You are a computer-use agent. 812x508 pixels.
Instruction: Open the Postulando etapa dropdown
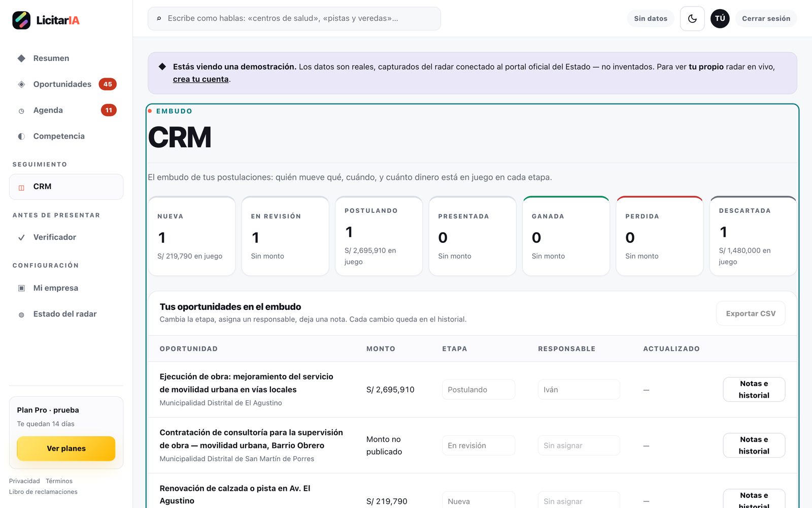tap(479, 390)
